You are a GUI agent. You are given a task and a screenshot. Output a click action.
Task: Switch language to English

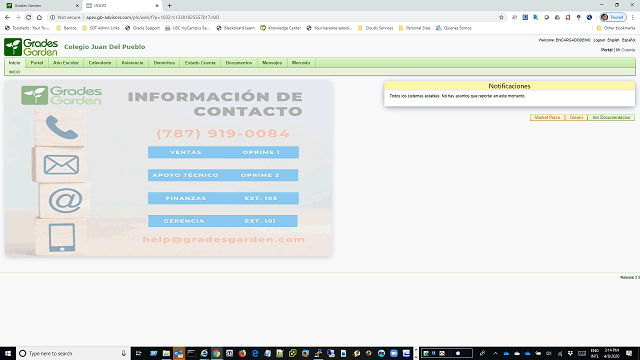pyautogui.click(x=613, y=40)
